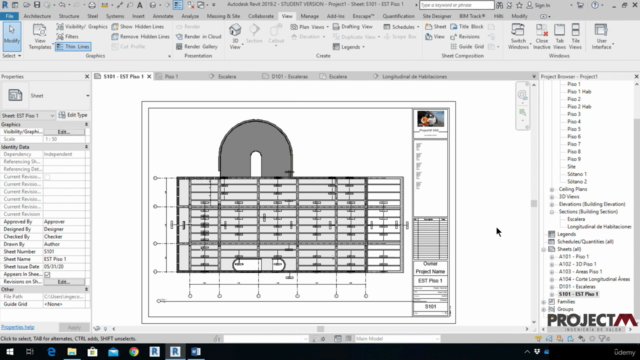This screenshot has width=640, height=360.
Task: Open Plan Views dropdown
Action: [x=310, y=27]
